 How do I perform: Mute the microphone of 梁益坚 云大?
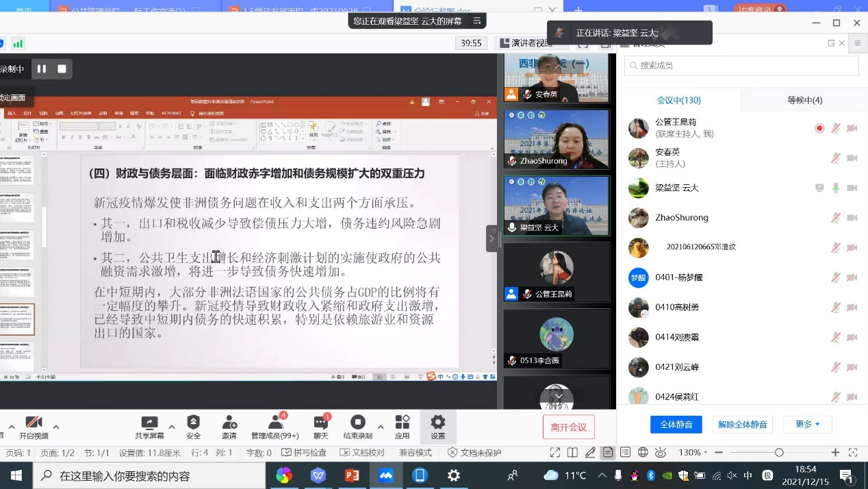(836, 188)
